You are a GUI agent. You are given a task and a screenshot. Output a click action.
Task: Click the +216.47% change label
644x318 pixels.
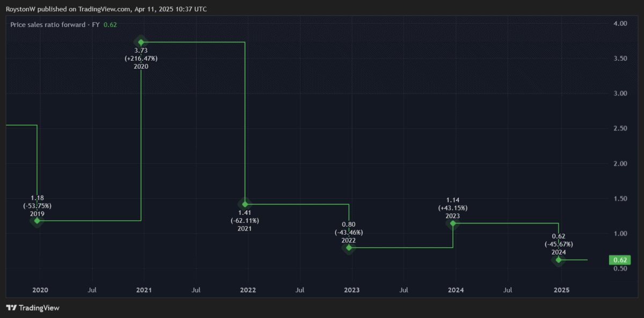[x=141, y=58]
